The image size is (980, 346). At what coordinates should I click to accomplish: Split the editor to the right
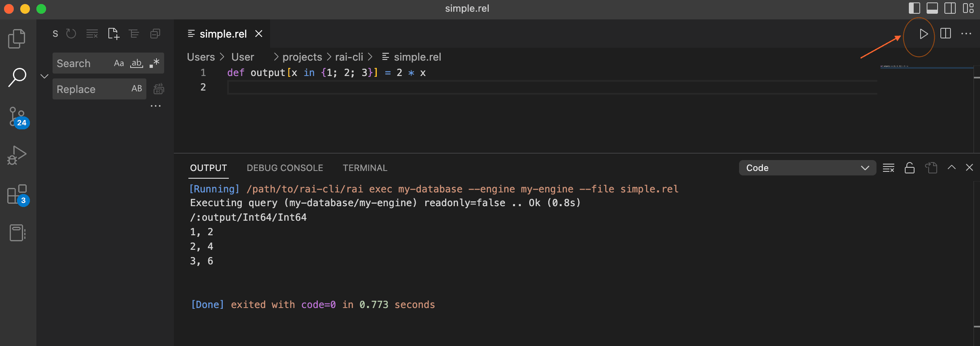click(946, 34)
